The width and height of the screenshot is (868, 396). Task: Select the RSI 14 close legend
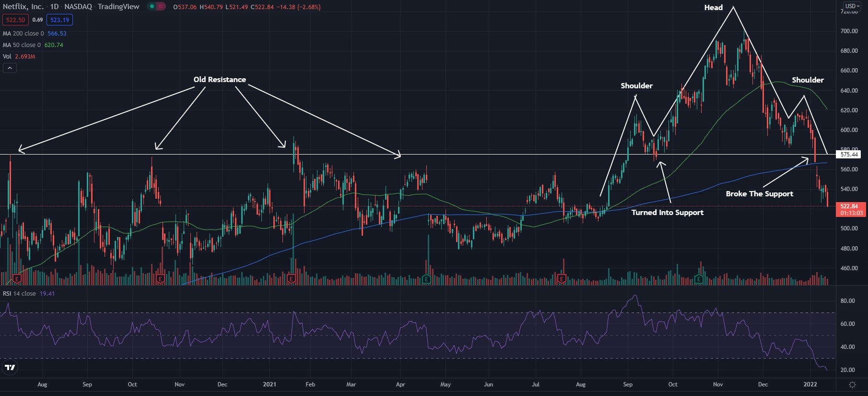19,294
